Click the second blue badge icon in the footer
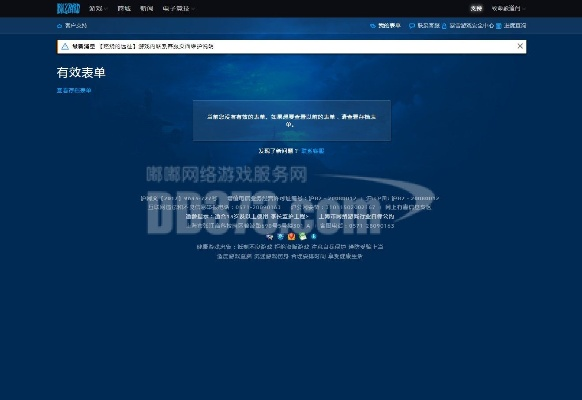Image resolution: width=582 pixels, height=400 pixels. pyautogui.click(x=281, y=236)
